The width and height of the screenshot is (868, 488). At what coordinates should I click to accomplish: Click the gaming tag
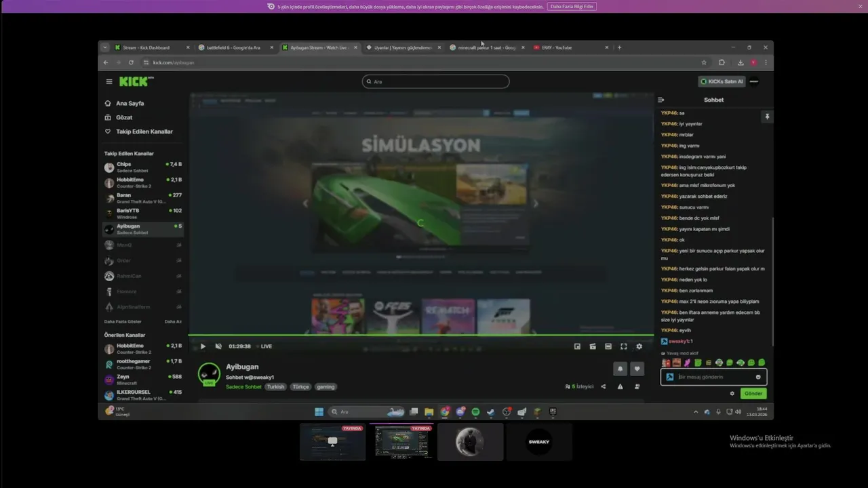click(325, 387)
